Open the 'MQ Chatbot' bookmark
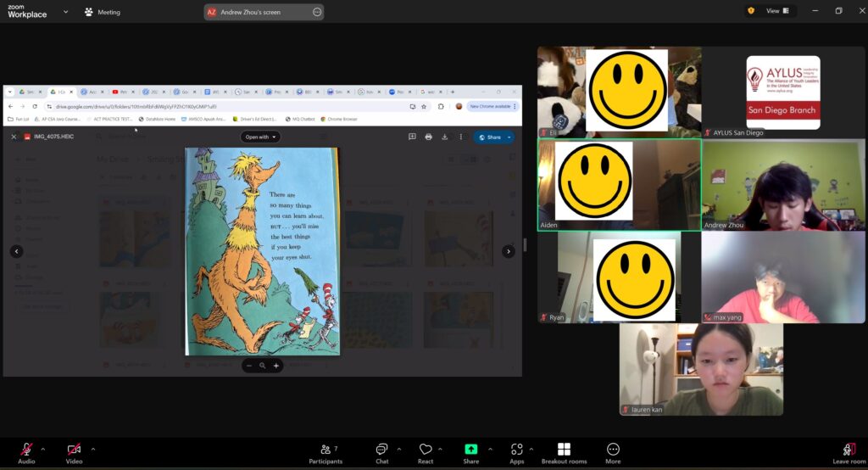The height and width of the screenshot is (470, 868). tap(299, 119)
